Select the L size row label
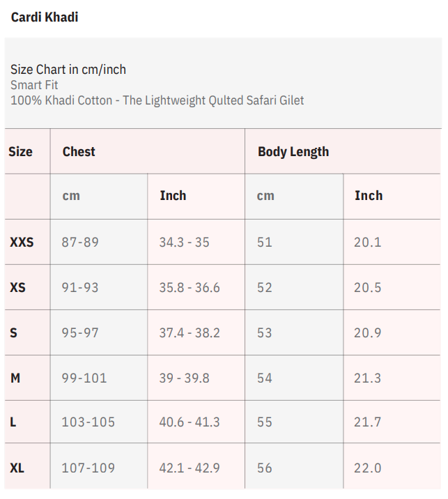 (x=13, y=422)
